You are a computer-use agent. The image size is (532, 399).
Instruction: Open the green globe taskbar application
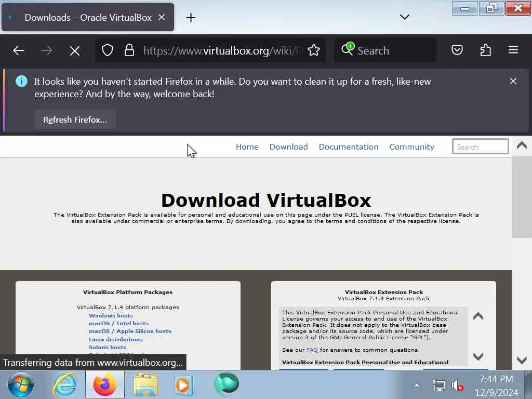227,384
